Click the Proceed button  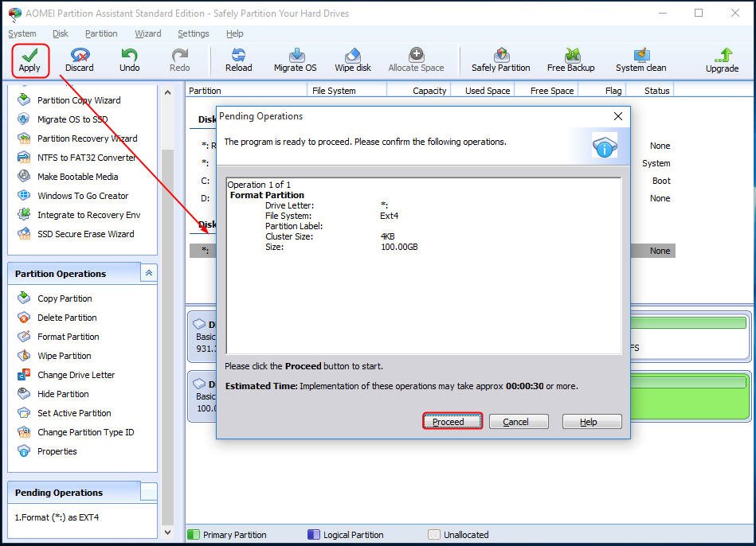(x=452, y=422)
